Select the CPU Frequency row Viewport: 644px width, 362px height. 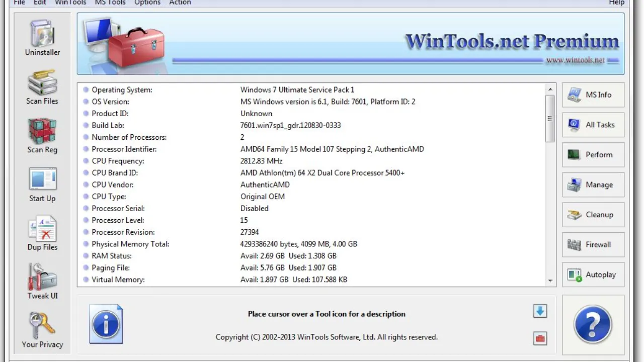point(312,161)
